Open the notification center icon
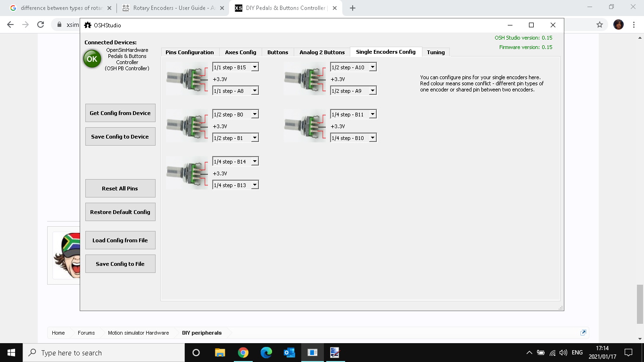 [x=628, y=353]
